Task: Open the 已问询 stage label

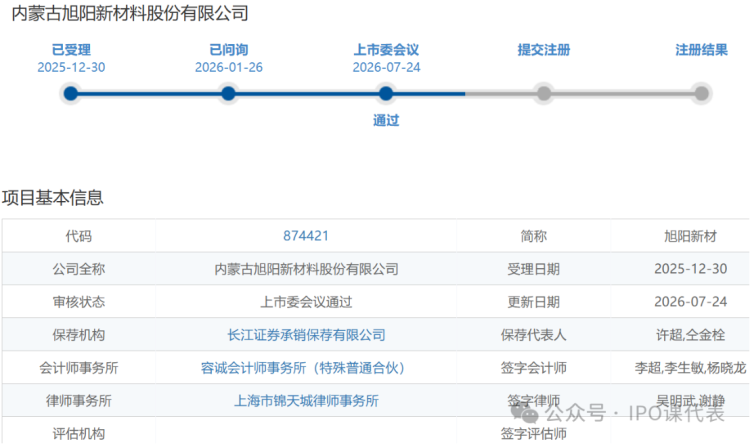Action: pyautogui.click(x=229, y=50)
